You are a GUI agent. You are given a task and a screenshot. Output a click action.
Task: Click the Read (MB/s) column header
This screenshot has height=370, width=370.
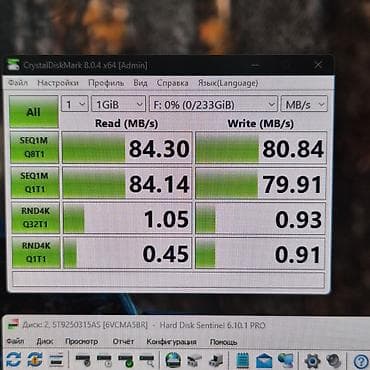pyautogui.click(x=127, y=124)
